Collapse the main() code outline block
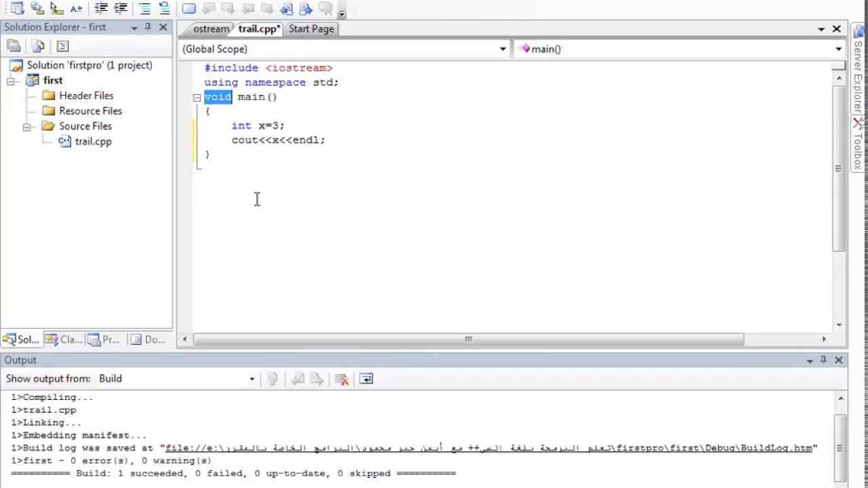Screen dimensions: 868x488 point(197,98)
